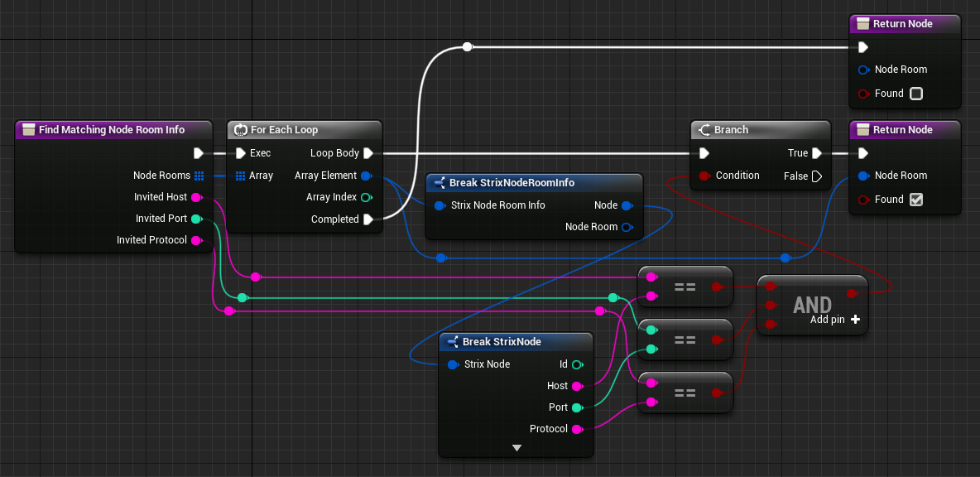
Task: Select the Find Matching Node Room Info node title
Action: (112, 130)
